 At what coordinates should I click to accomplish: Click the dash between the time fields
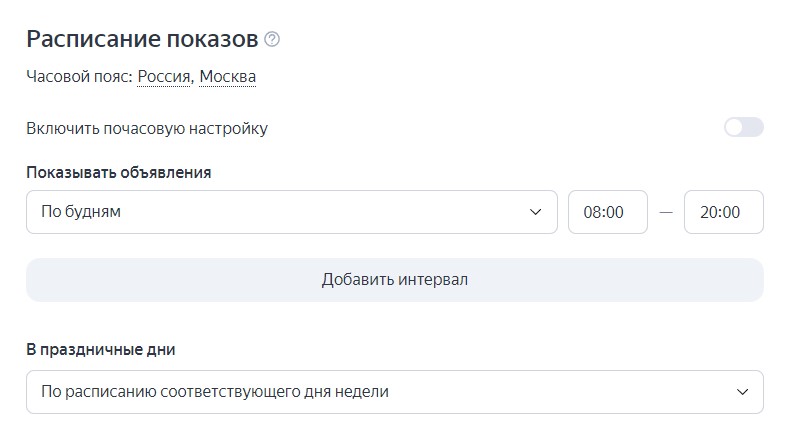pos(666,212)
